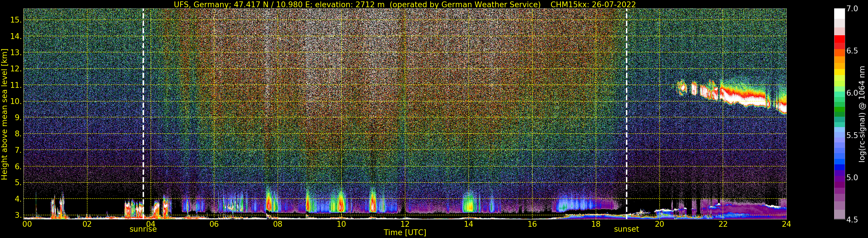Click the "20" time axis tick label

[x=659, y=224]
